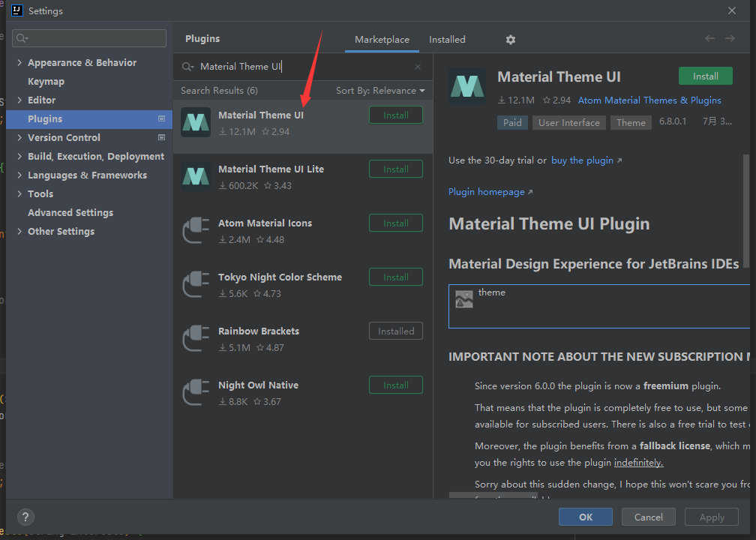Click the Material Theme UI Lite logo

(196, 176)
